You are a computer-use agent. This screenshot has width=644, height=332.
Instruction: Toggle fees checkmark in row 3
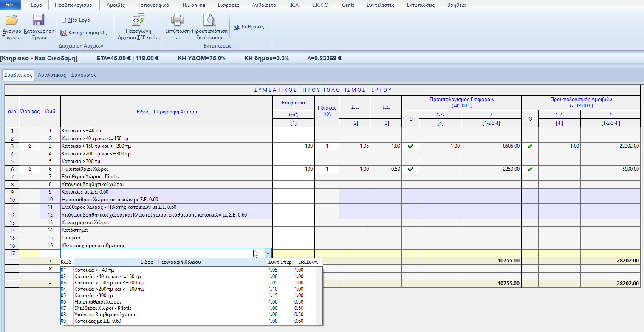[530, 146]
